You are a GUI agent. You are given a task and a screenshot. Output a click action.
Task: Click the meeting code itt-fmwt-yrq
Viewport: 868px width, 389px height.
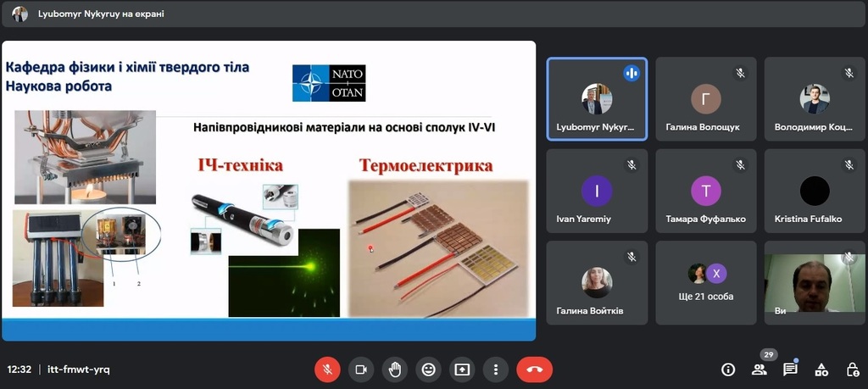pos(79,370)
